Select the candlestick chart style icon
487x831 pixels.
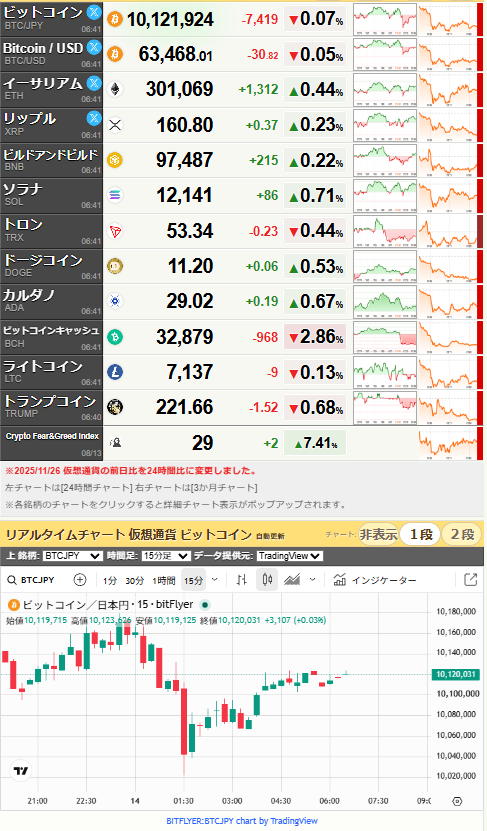pos(267,580)
